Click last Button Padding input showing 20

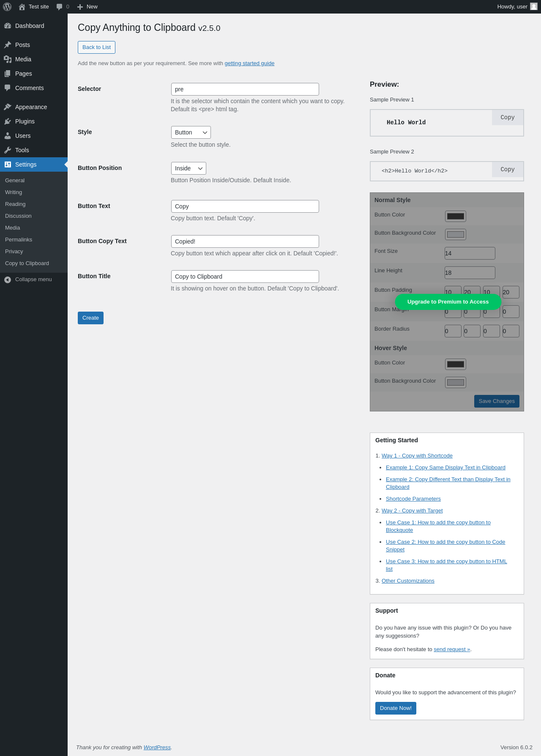pyautogui.click(x=511, y=292)
